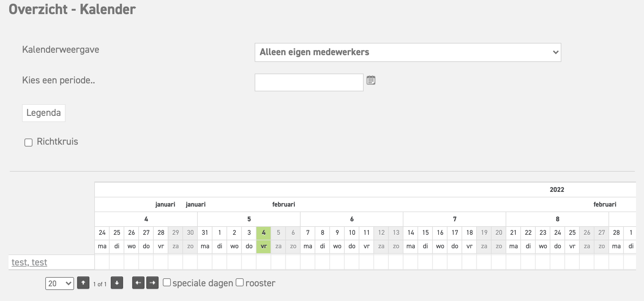Open the 'test, test' employee link
This screenshot has width=644, height=301.
[x=29, y=262]
